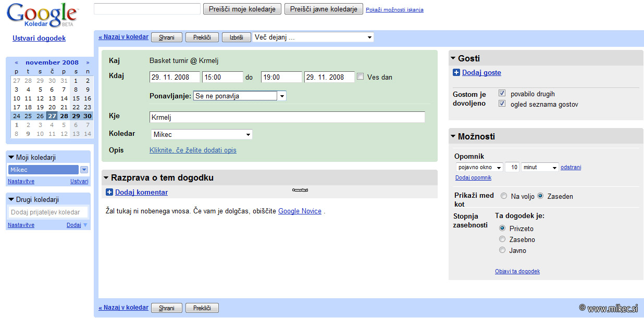The height and width of the screenshot is (318, 644).
Task: Open the Mikec calendar color dropdown arrow
Action: [x=83, y=169]
